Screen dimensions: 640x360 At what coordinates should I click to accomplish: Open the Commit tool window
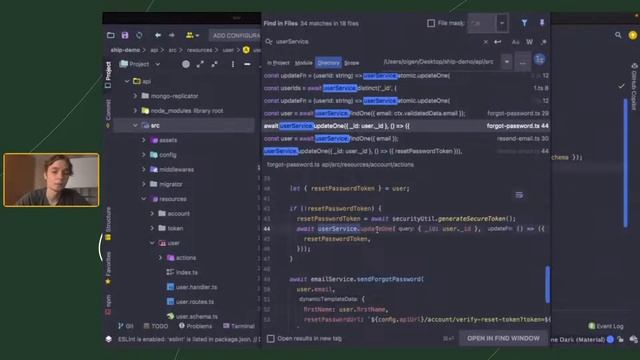[108, 113]
